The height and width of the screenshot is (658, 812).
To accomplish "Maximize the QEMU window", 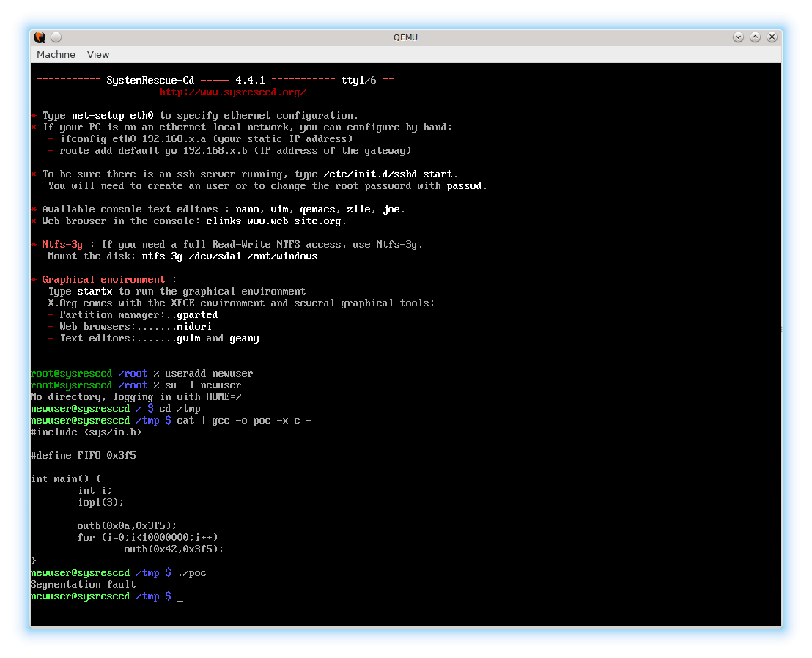I will [x=755, y=37].
